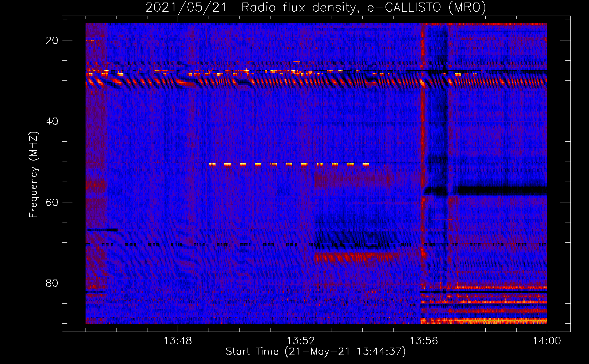Select the 60 MHz frequency tick label
Image resolution: width=589 pixels, height=364 pixels.
pos(52,202)
